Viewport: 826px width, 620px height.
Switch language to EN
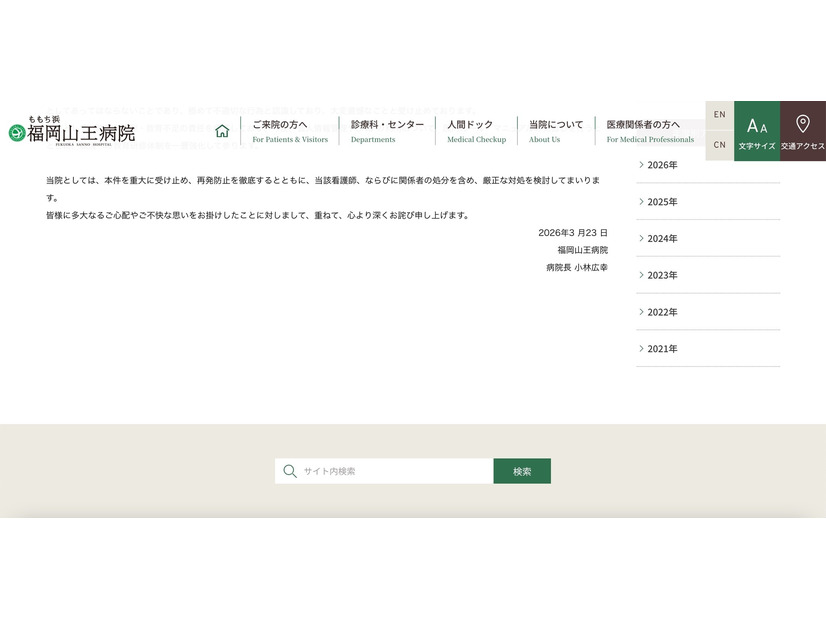[x=719, y=115]
